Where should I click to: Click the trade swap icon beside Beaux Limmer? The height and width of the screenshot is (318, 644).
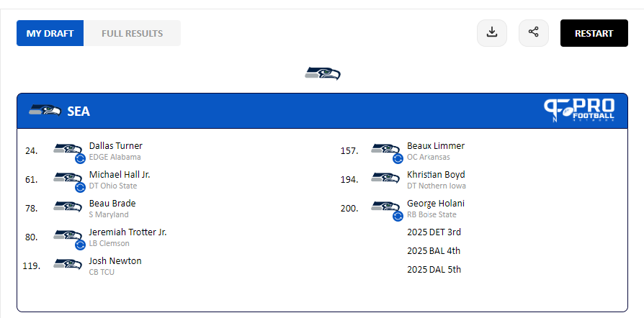(x=398, y=158)
